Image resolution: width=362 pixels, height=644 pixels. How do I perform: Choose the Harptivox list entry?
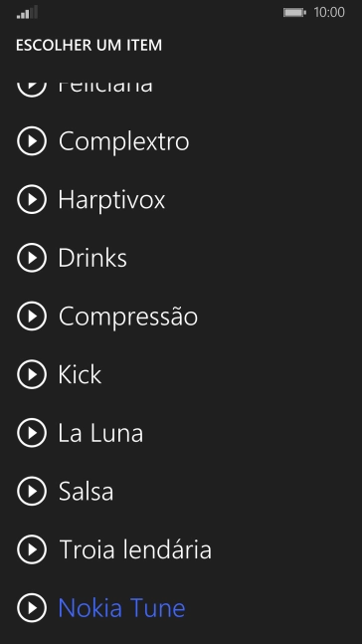(x=111, y=201)
